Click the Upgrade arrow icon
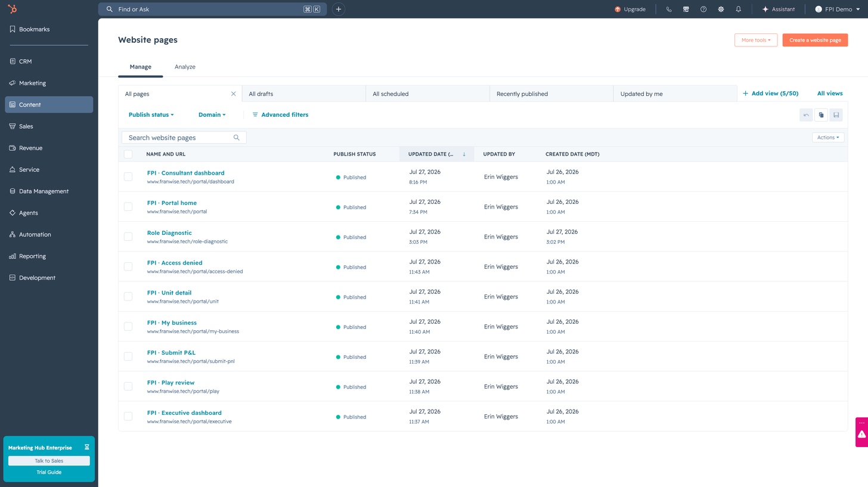 [x=618, y=9]
